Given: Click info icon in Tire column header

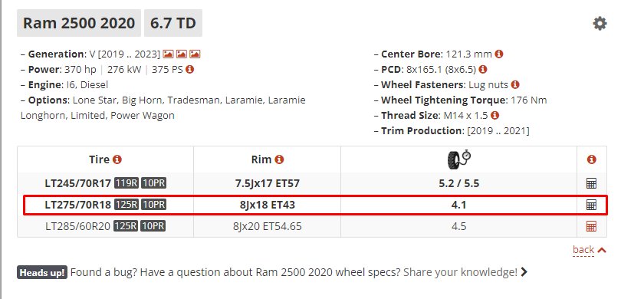Looking at the screenshot, I should click(x=117, y=159).
